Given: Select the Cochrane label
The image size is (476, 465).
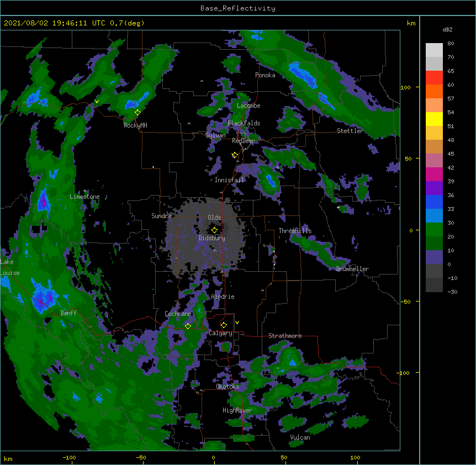Looking at the screenshot, I should pos(178,314).
